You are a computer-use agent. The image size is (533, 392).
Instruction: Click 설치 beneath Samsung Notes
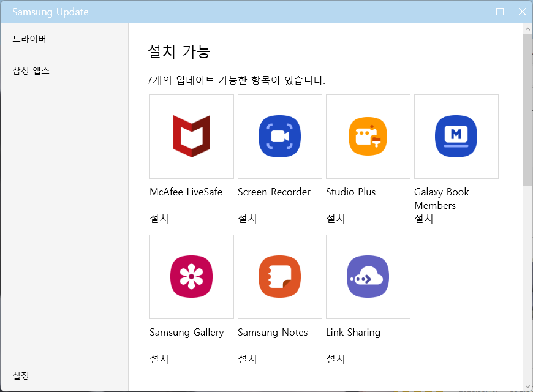247,359
